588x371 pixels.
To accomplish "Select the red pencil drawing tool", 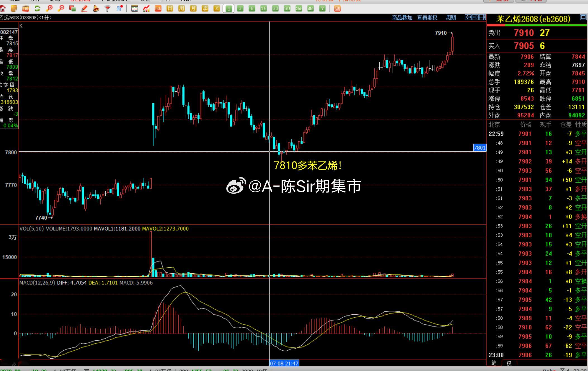I will 84,8.
